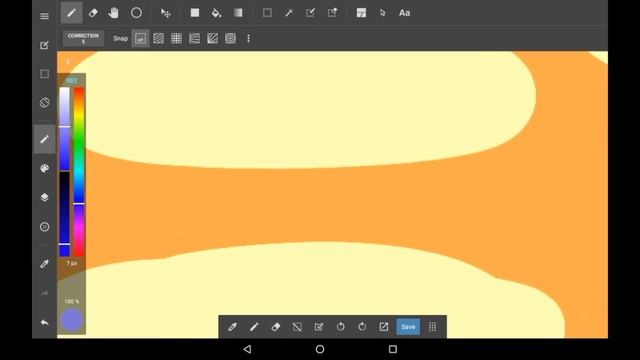Tap the export icon in bottom bar
This screenshot has width=640, height=360.
(x=384, y=327)
